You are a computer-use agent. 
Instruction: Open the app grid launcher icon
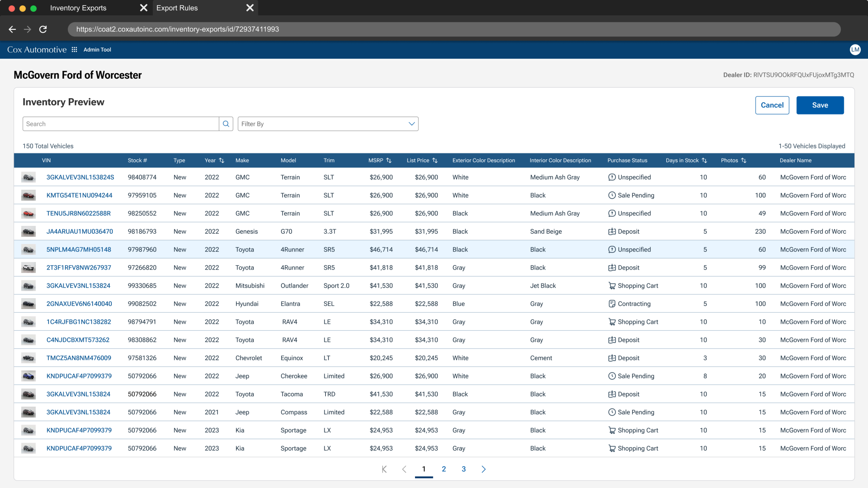click(x=74, y=49)
